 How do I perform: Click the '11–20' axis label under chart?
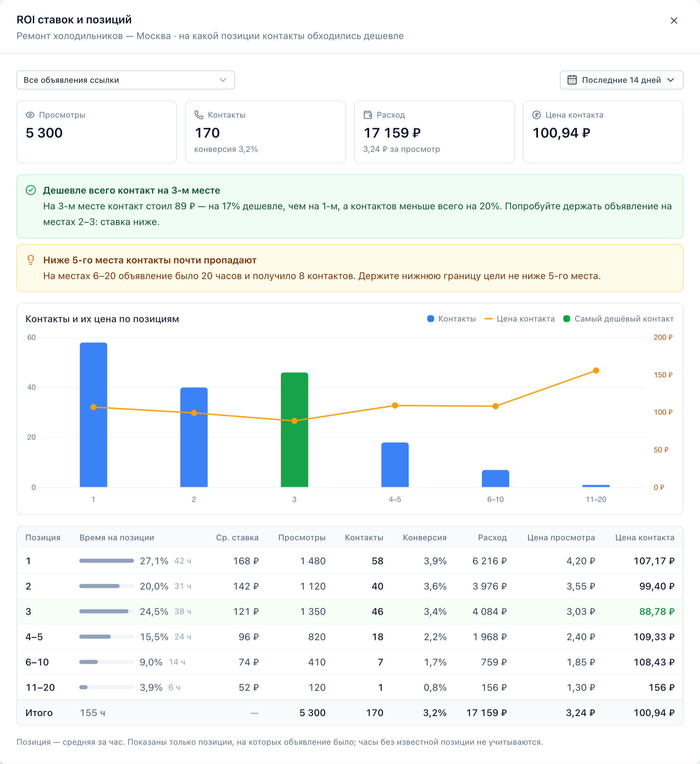pyautogui.click(x=596, y=499)
